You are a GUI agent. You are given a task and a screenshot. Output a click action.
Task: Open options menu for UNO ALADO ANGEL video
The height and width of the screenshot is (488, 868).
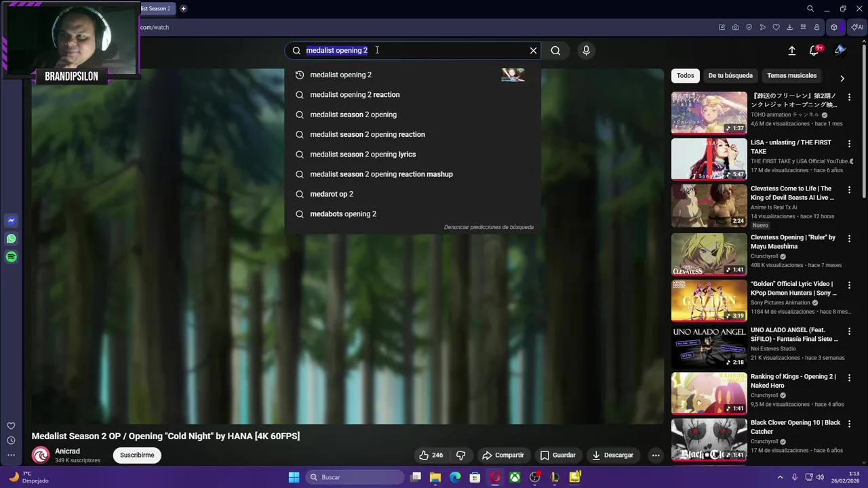tap(849, 331)
